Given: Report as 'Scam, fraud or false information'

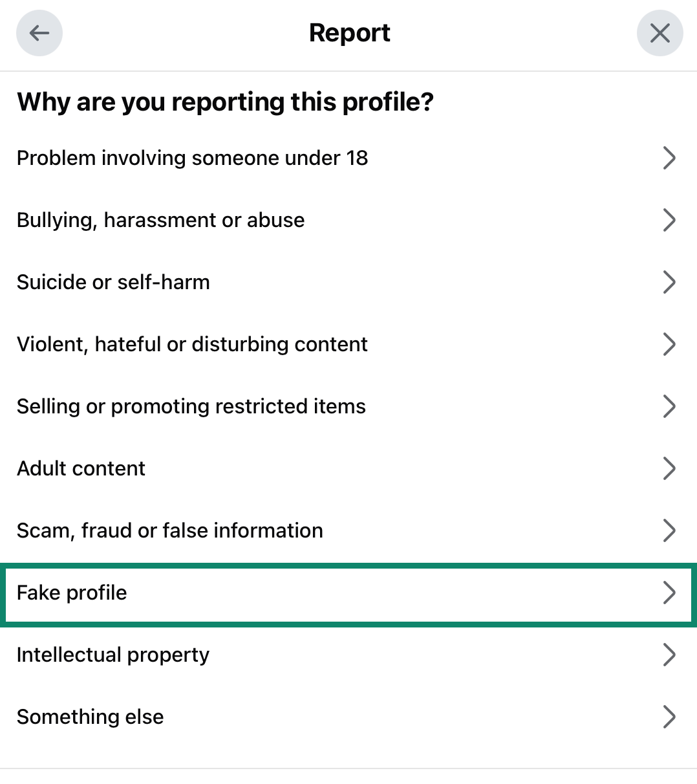Looking at the screenshot, I should 169,530.
